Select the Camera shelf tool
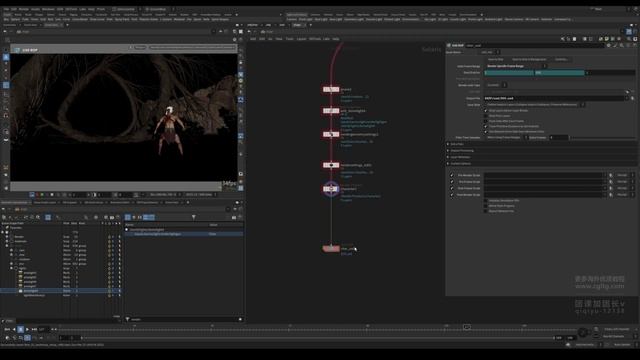This screenshot has width=640, height=360. point(292,19)
